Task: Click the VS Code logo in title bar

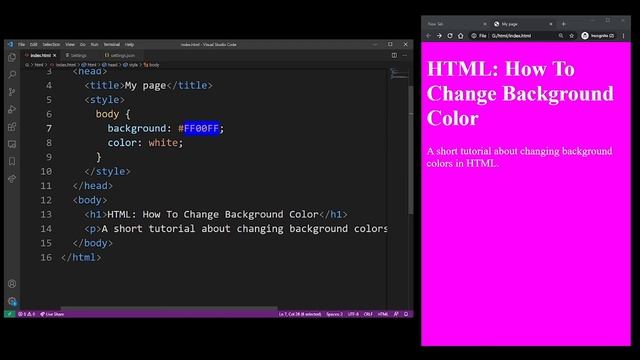Action: (x=10, y=44)
